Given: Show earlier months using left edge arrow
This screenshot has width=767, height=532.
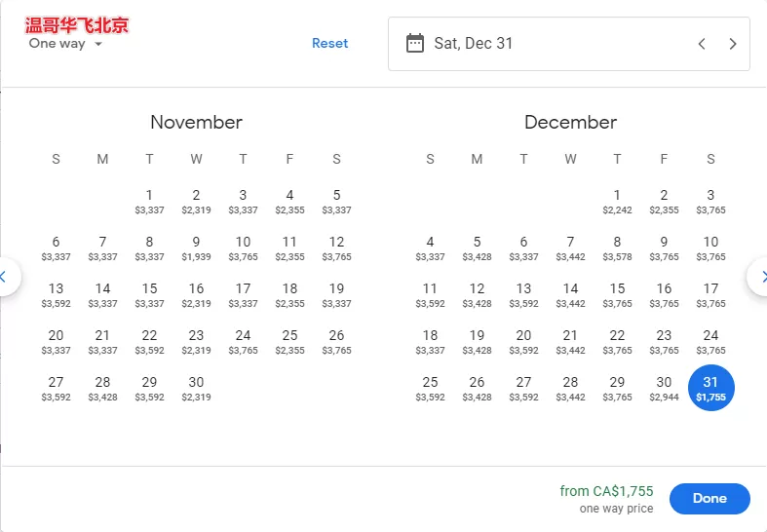Looking at the screenshot, I should point(7,278).
